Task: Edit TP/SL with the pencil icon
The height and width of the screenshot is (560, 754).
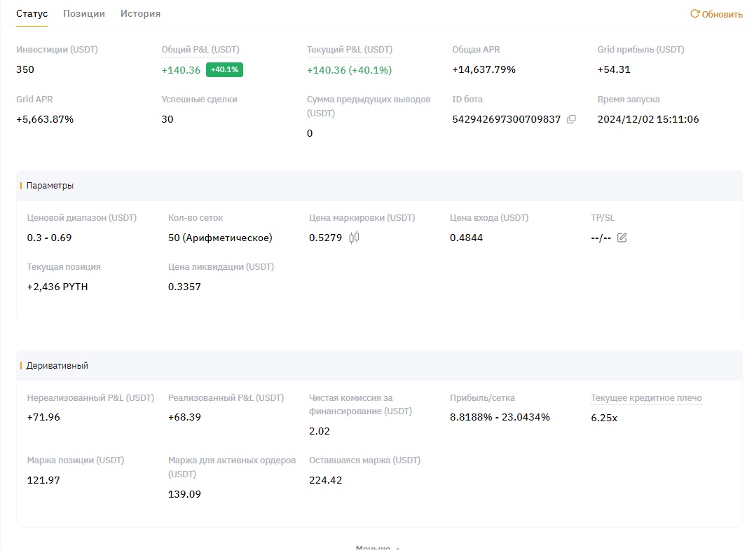Action: tap(622, 238)
